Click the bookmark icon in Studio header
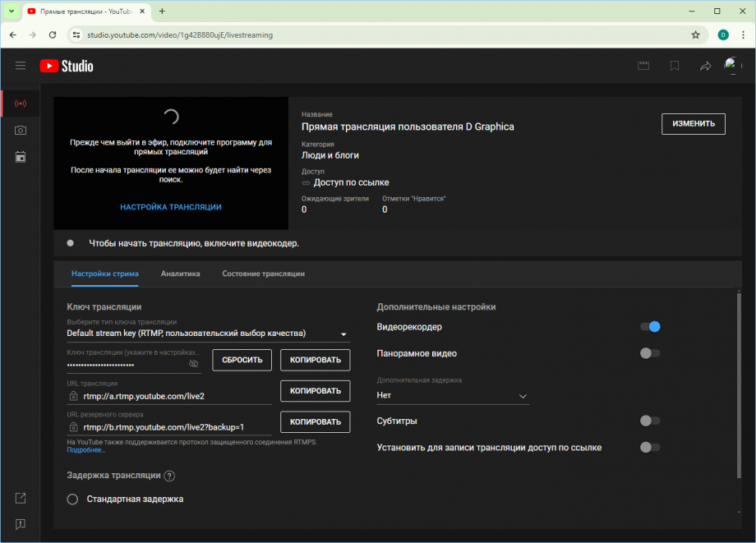The height and width of the screenshot is (543, 756). click(675, 66)
